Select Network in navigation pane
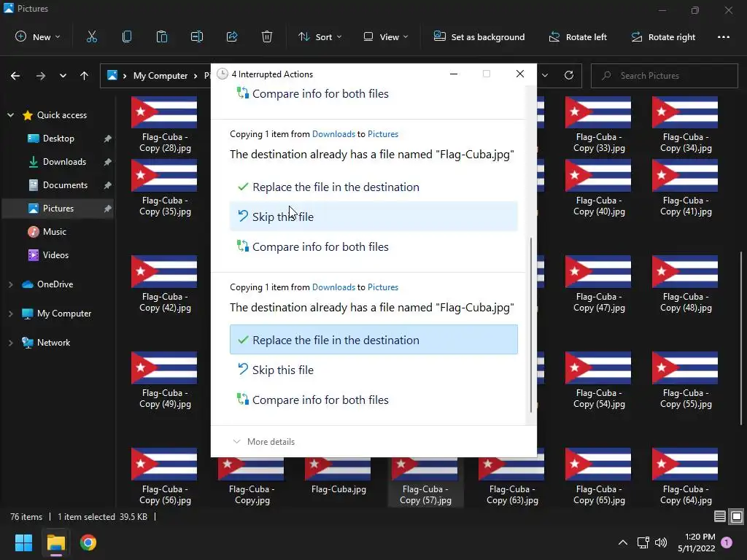Image resolution: width=747 pixels, height=560 pixels. tap(53, 343)
